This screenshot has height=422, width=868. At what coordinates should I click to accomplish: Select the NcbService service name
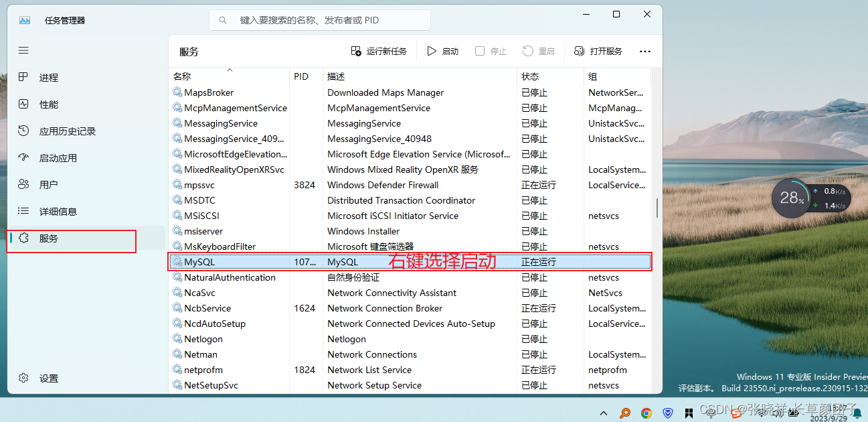click(x=207, y=308)
